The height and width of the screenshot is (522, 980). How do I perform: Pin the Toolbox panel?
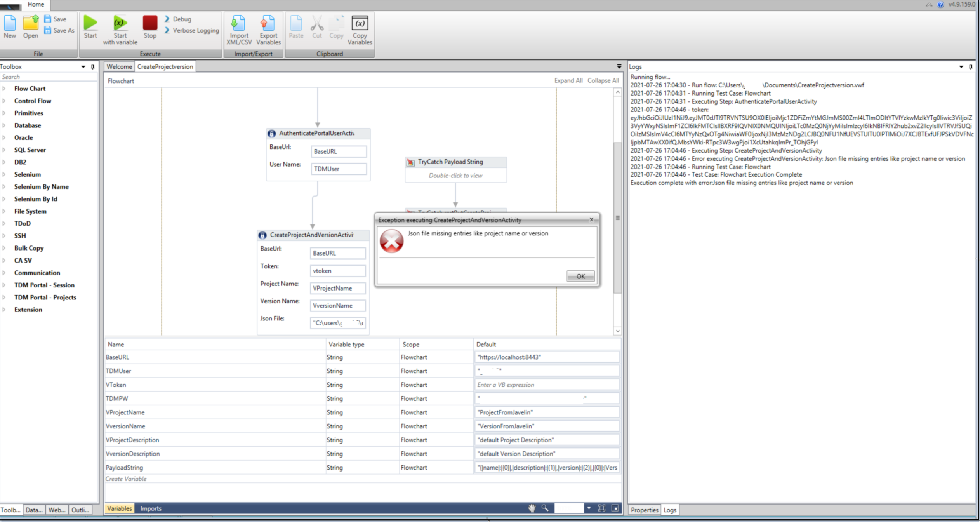pos(93,67)
